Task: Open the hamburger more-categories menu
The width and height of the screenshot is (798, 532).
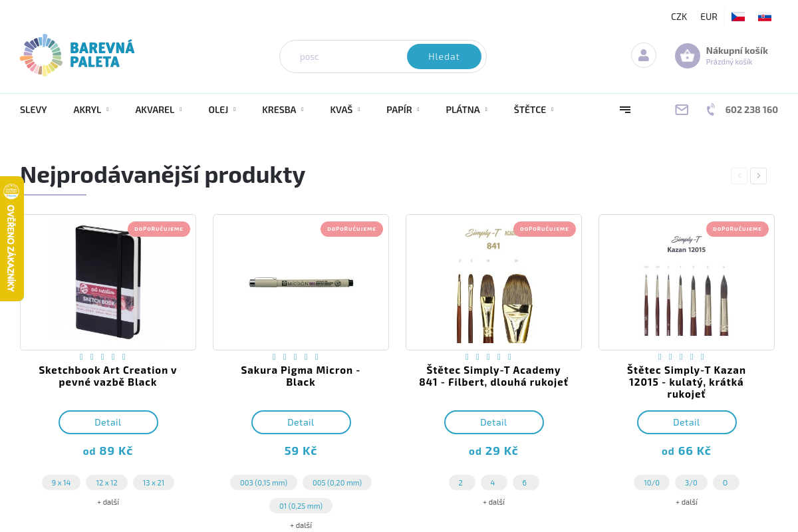Action: 625,110
